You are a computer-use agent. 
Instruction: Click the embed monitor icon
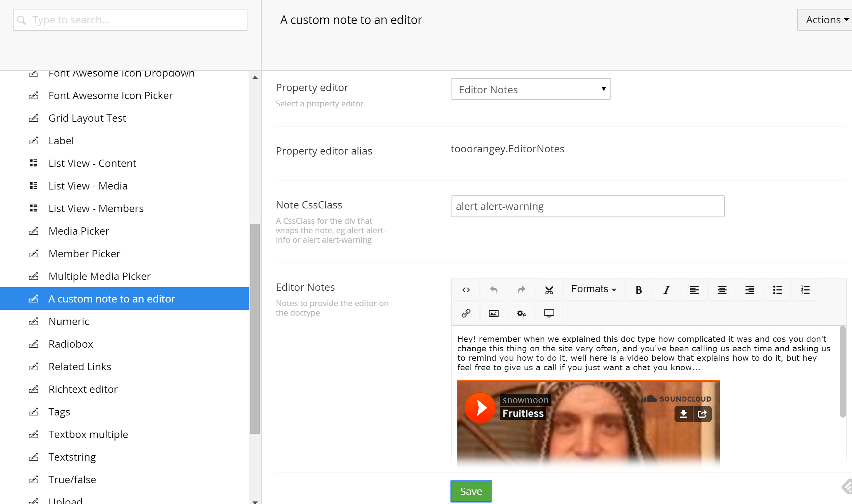[x=549, y=313]
